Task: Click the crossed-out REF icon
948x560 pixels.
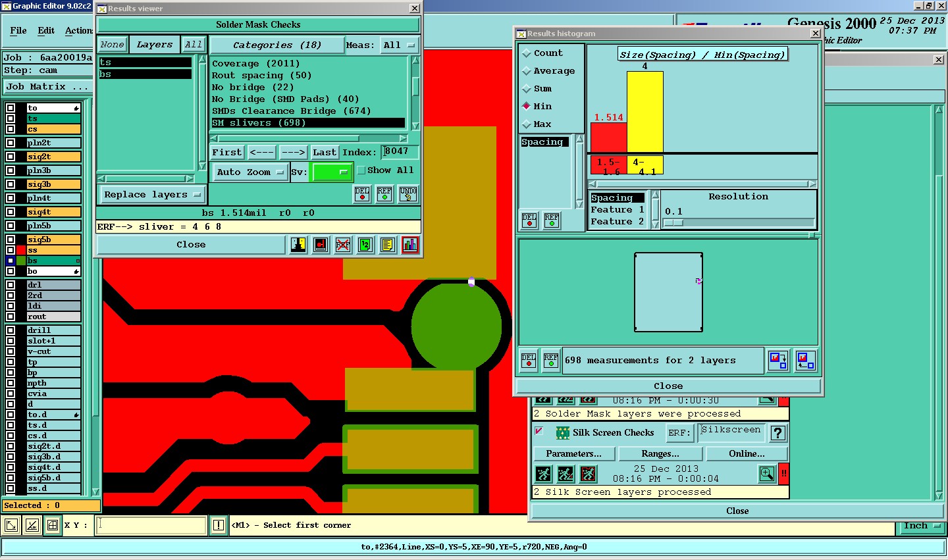Action: 342,245
